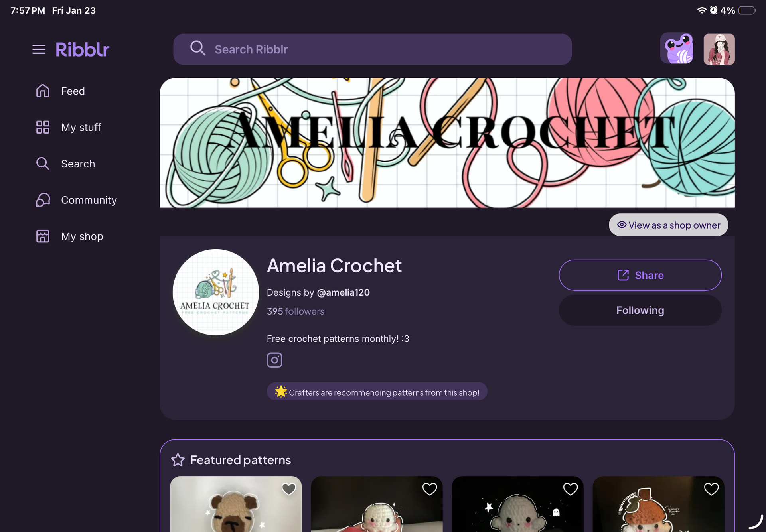
Task: Open the Feed home icon
Action: pos(43,91)
